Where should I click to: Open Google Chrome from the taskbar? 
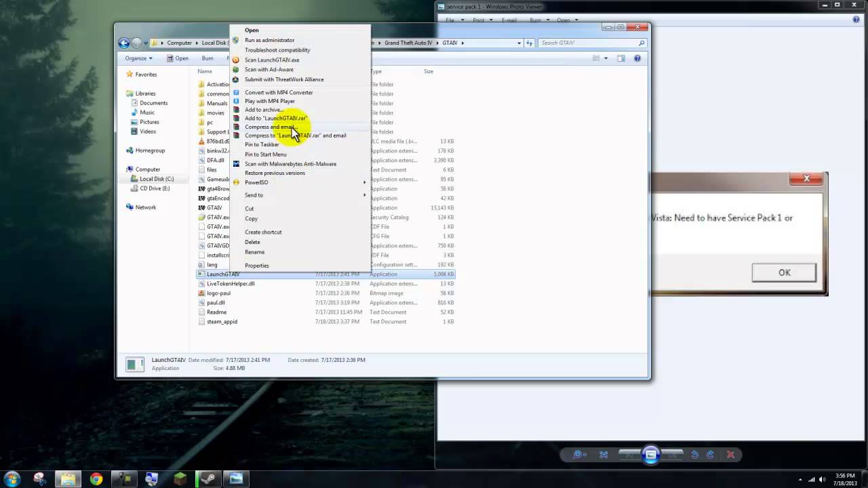(96, 479)
